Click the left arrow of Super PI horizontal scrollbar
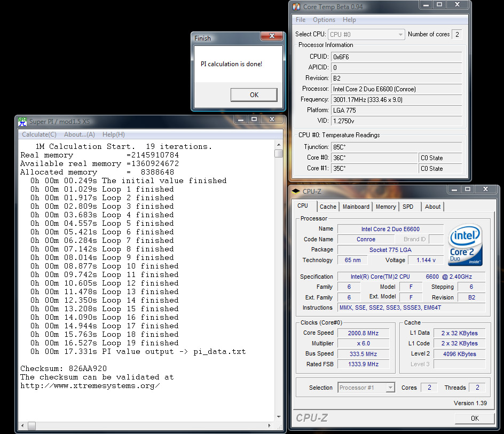This screenshot has height=434, width=504. pyautogui.click(x=22, y=425)
